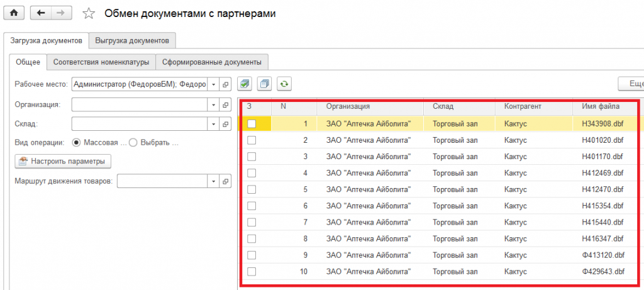
Task: Open the Еще menu button
Action: coord(631,84)
